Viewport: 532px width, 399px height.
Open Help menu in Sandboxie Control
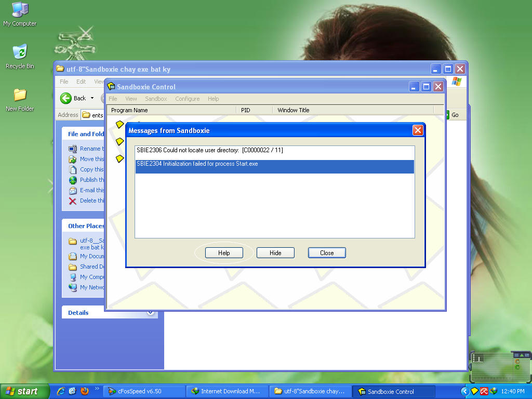point(213,99)
